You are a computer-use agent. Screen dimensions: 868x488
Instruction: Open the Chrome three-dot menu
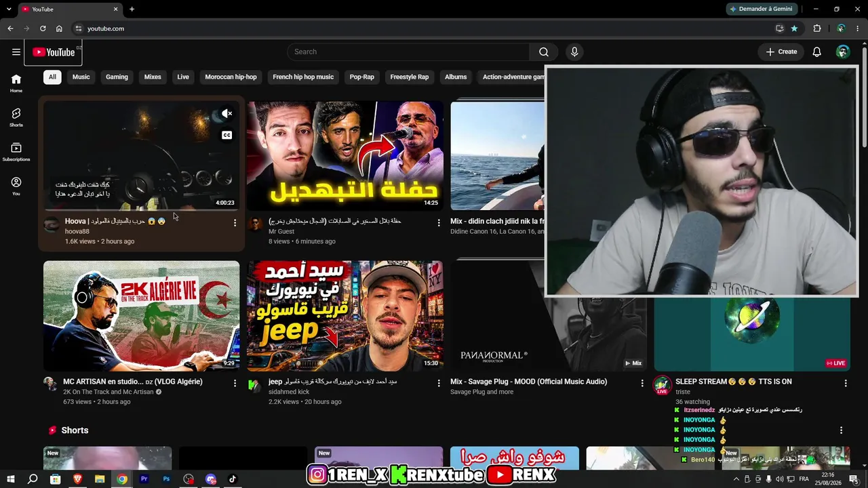click(858, 28)
